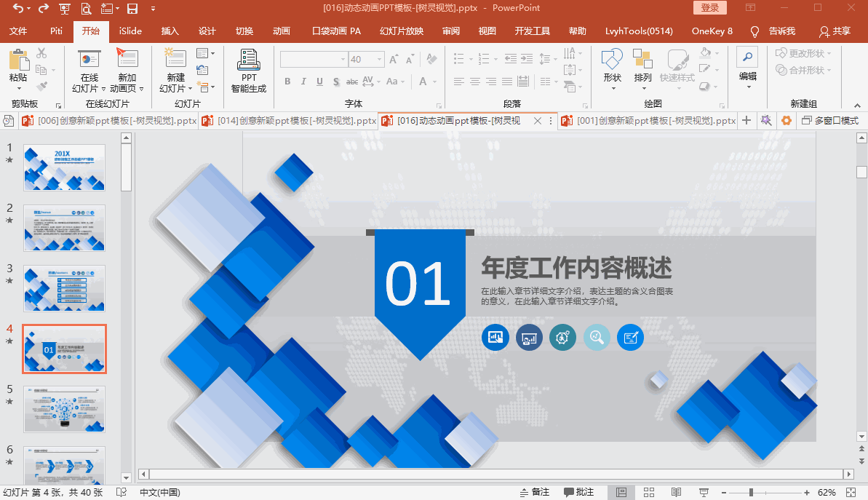Open the font name dropdown arrow
Image resolution: width=868 pixels, height=500 pixels.
pos(343,59)
